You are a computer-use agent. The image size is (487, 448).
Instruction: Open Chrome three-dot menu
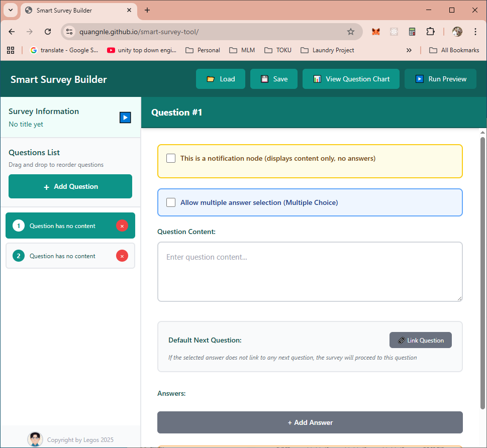coord(475,32)
